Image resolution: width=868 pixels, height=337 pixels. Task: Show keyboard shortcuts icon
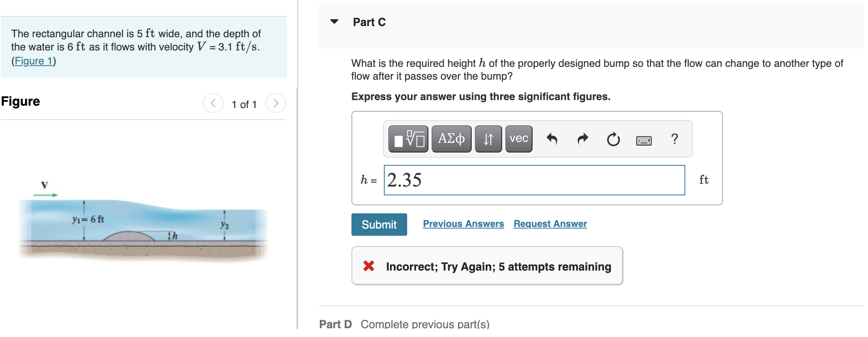coord(644,140)
